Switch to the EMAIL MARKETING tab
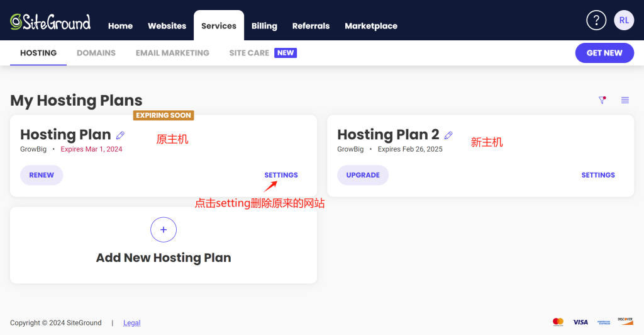Image resolution: width=644 pixels, height=335 pixels. tap(172, 53)
